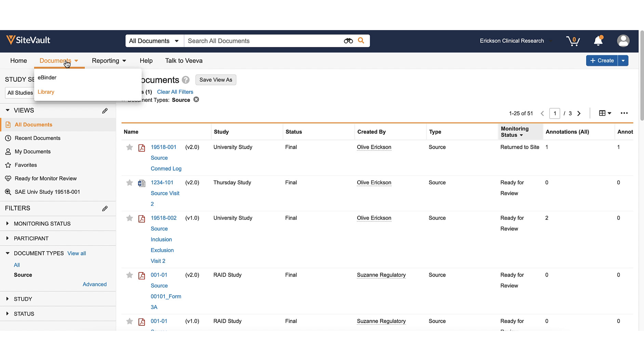Expand Monitoring Status filter
Image resolution: width=644 pixels, height=361 pixels.
click(x=8, y=224)
